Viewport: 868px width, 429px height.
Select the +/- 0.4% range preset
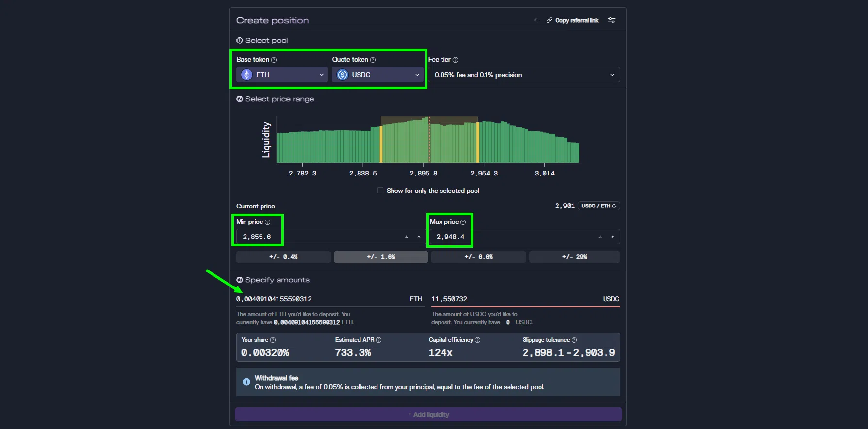tap(283, 257)
